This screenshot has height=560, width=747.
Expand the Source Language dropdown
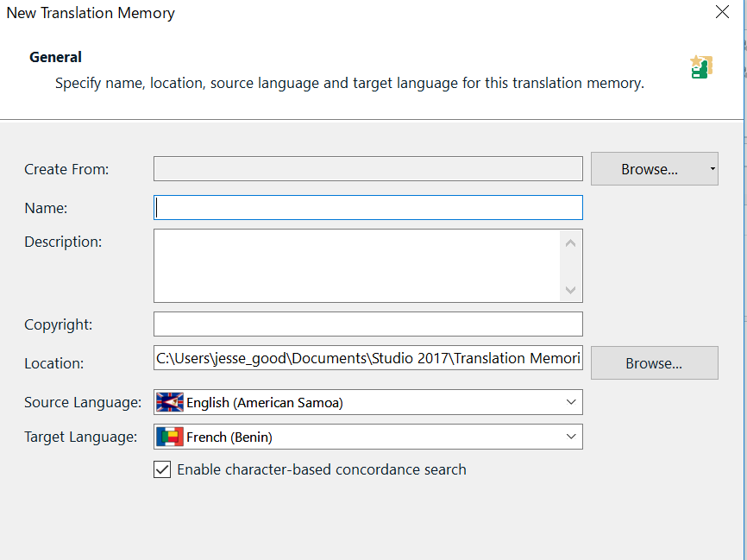coord(571,402)
